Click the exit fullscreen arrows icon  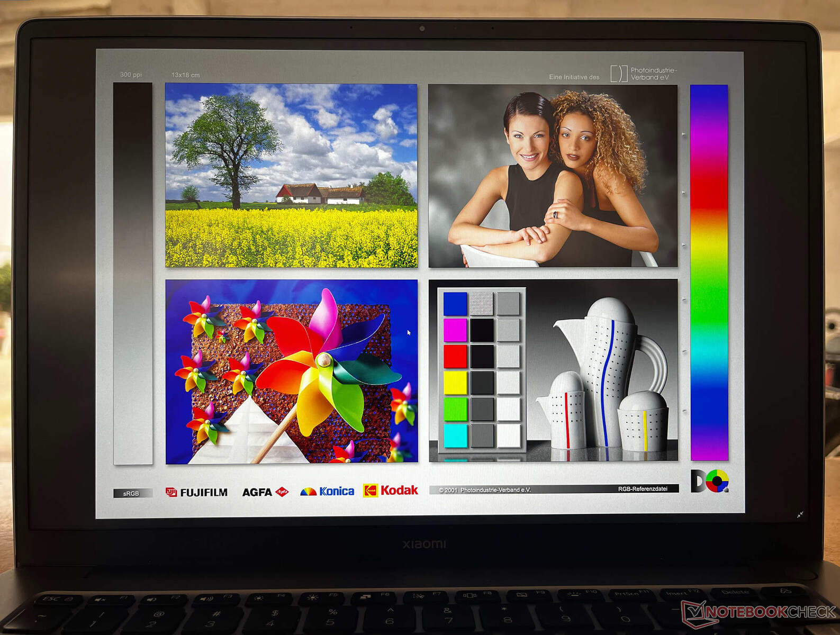coord(800,514)
